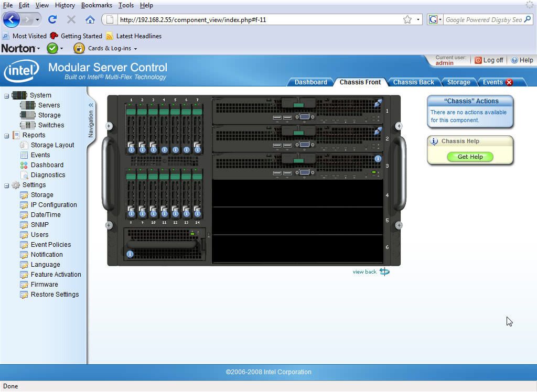Screen dimensions: 537x392
Task: Open Feature Activation settings
Action: pos(56,274)
